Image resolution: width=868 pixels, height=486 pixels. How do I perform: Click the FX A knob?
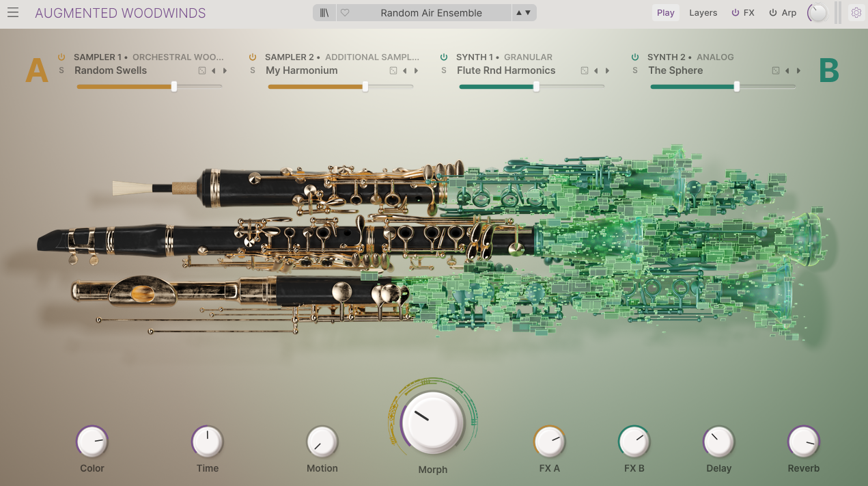(x=549, y=442)
